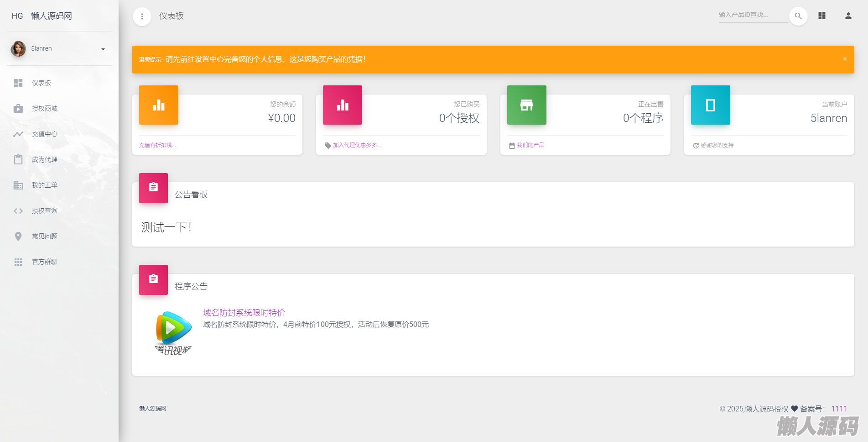Image resolution: width=868 pixels, height=442 pixels.
Task: Open 仪表板 in the sidebar
Action: click(41, 83)
